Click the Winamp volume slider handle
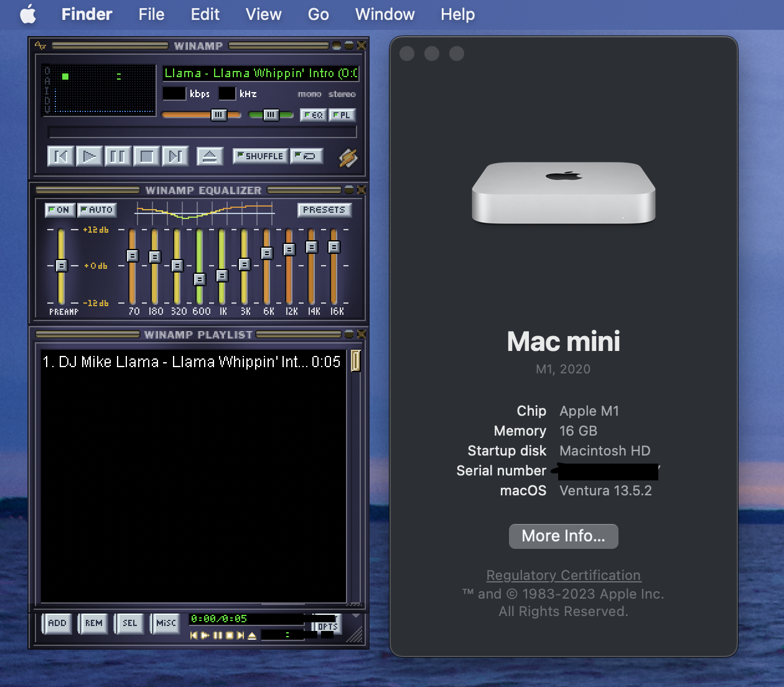The width and height of the screenshot is (784, 687). (218, 115)
